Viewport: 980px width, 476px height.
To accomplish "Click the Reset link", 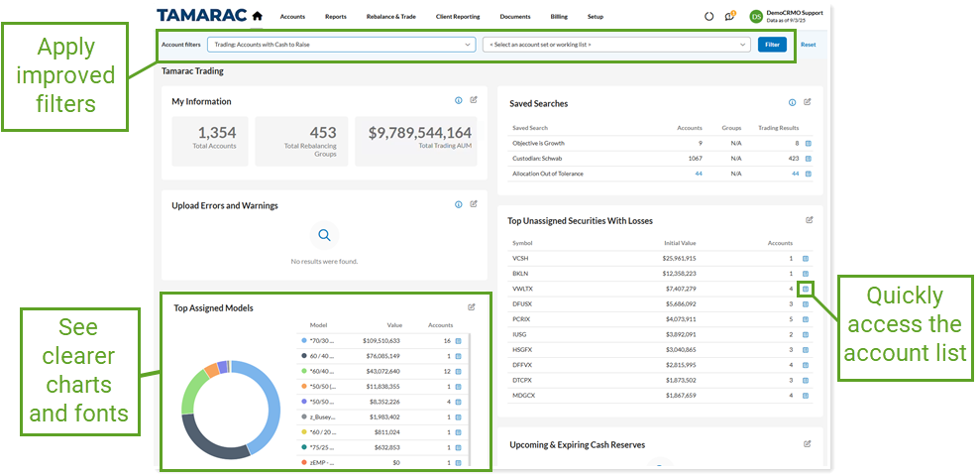I will click(808, 45).
